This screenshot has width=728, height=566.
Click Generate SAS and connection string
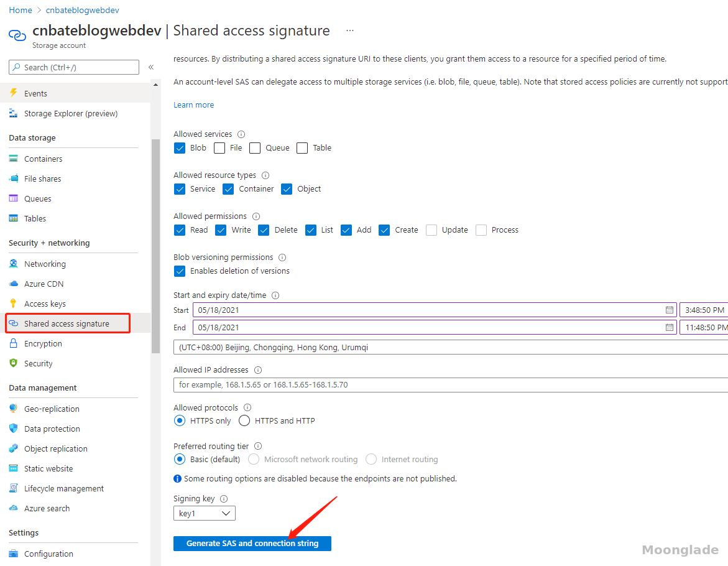click(252, 543)
